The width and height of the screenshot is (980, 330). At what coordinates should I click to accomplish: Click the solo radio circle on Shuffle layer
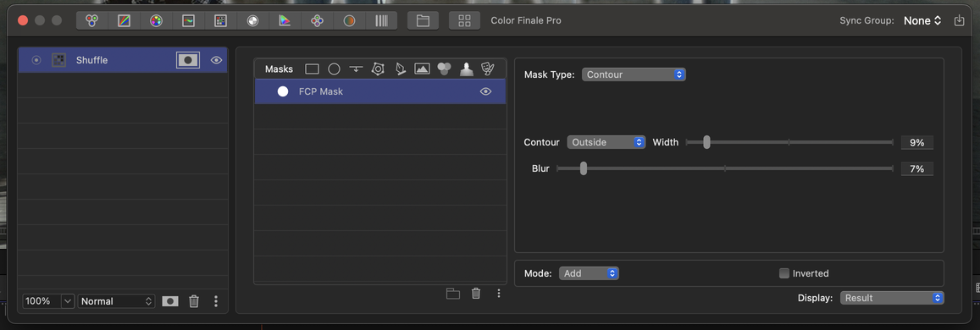point(36,60)
